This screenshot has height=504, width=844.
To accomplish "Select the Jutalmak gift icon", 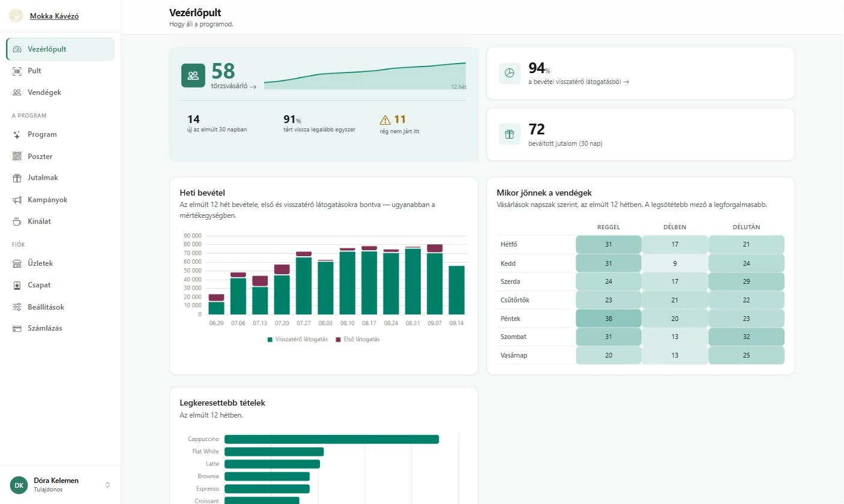I will point(17,178).
